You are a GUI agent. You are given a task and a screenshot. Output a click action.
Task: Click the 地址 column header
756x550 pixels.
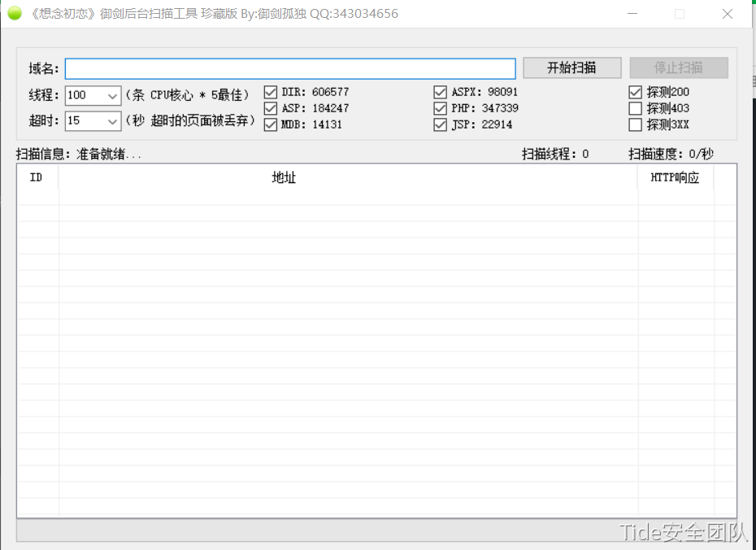[x=348, y=177]
